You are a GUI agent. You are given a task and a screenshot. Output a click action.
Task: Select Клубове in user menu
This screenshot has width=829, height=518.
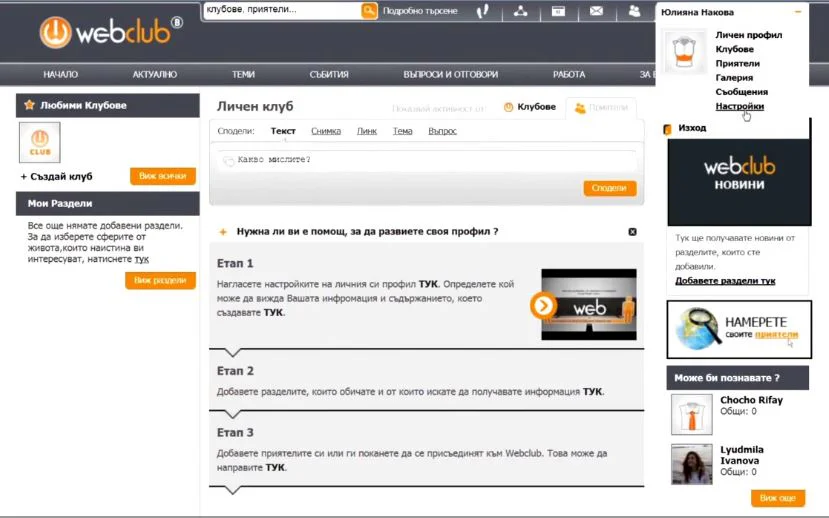point(734,49)
